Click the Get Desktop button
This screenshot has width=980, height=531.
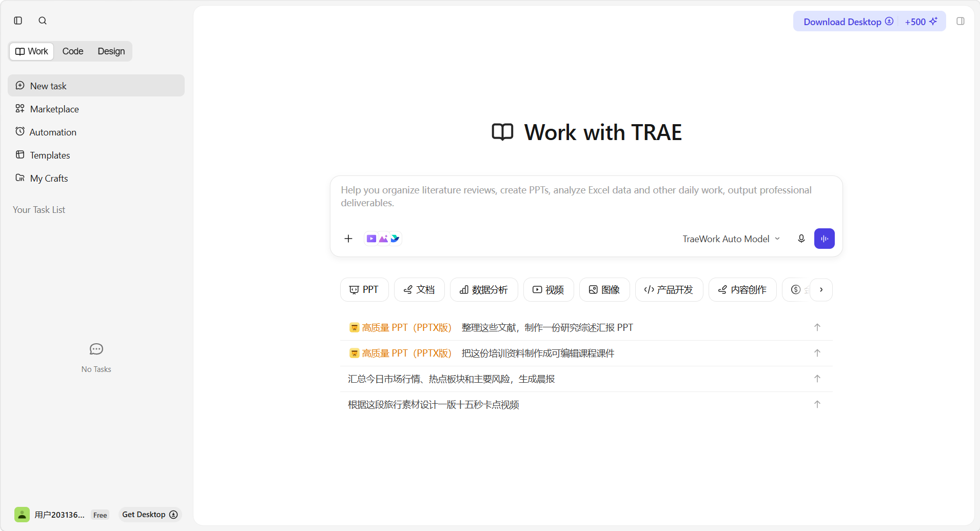(150, 515)
